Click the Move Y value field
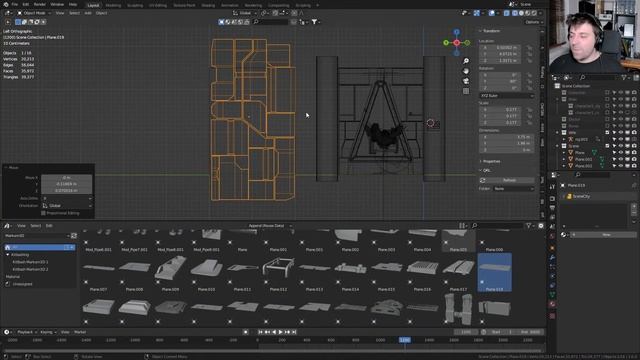This screenshot has height=360, width=640. click(x=67, y=184)
